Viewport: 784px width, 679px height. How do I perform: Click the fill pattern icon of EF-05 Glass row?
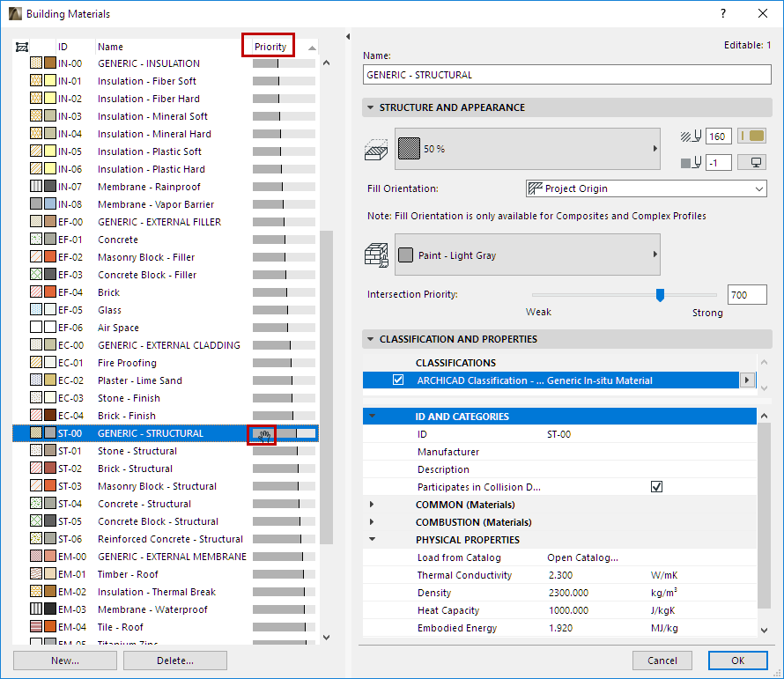36,309
